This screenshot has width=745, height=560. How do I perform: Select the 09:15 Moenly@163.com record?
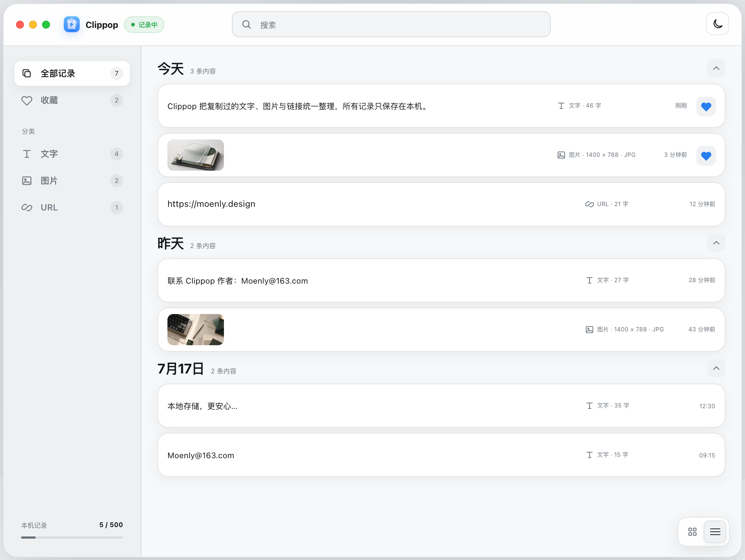pyautogui.click(x=441, y=455)
